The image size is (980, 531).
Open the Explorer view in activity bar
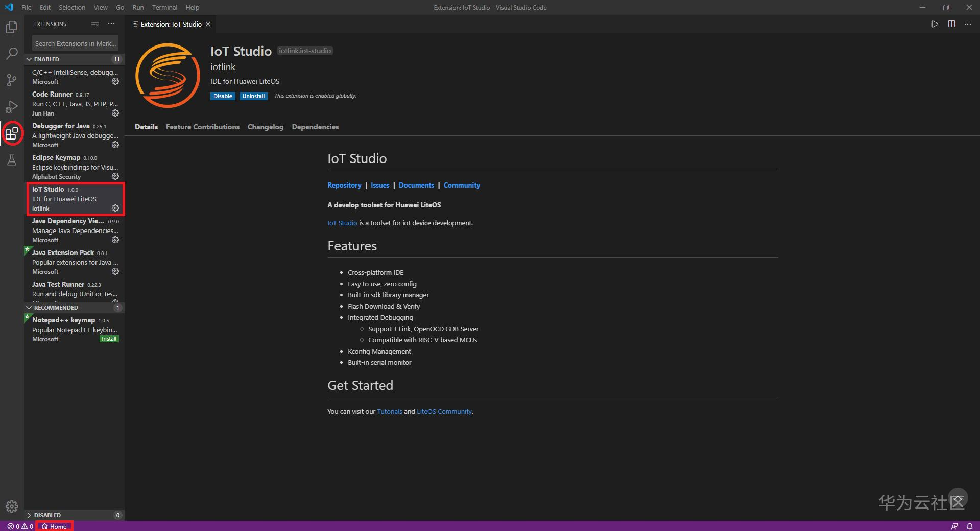pos(11,27)
